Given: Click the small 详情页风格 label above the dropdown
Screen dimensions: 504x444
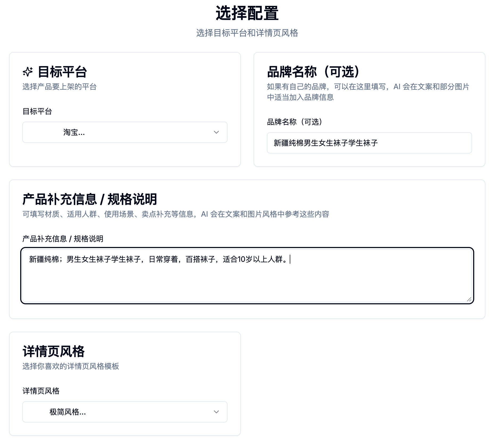Looking at the screenshot, I should (x=41, y=391).
